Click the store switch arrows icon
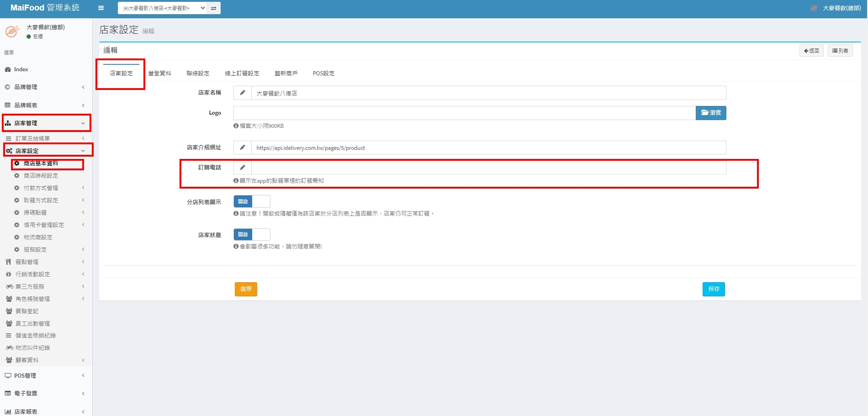The width and height of the screenshot is (868, 416). pos(213,8)
